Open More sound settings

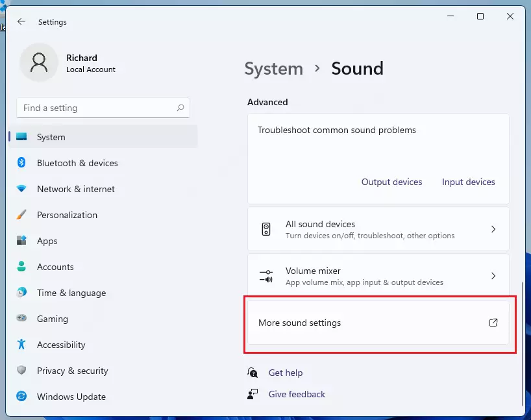pyautogui.click(x=378, y=323)
